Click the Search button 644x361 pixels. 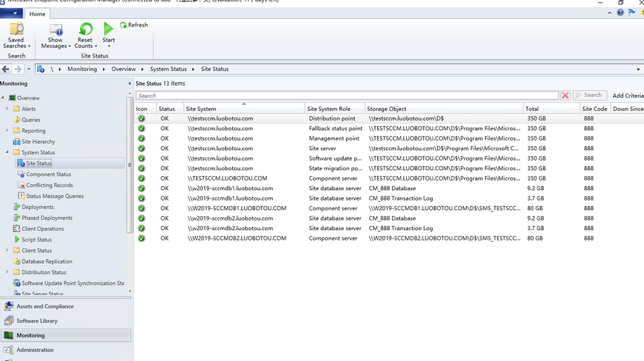[590, 95]
